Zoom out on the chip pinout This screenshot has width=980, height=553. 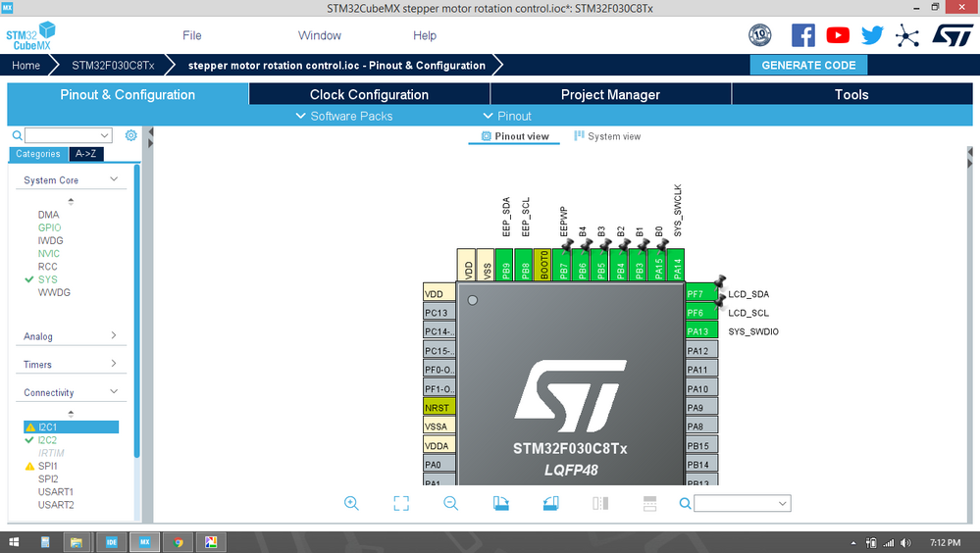[x=450, y=503]
